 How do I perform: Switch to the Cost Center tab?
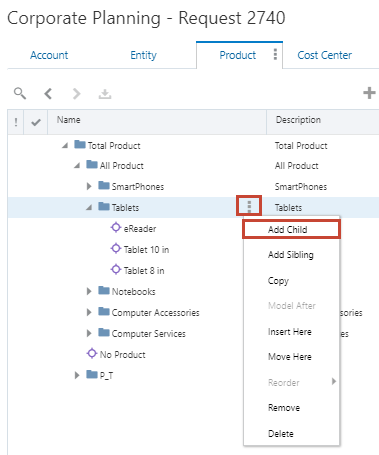pyautogui.click(x=324, y=55)
